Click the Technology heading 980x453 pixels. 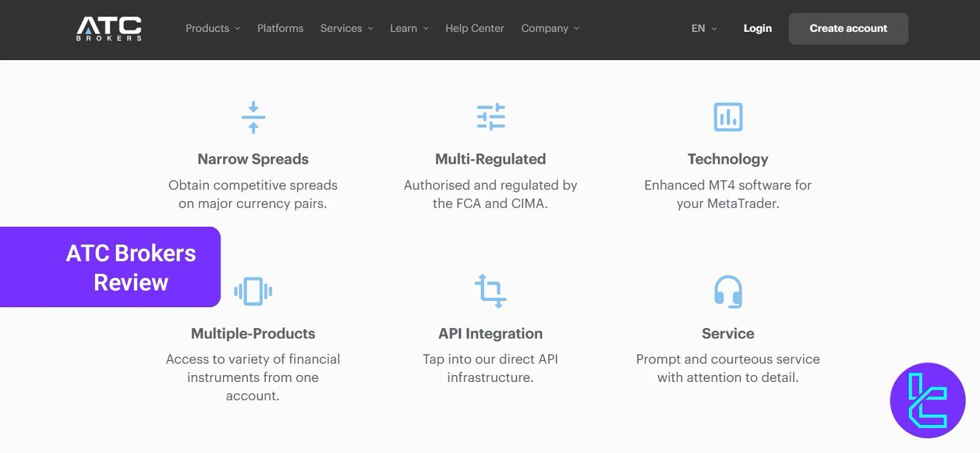(x=728, y=159)
